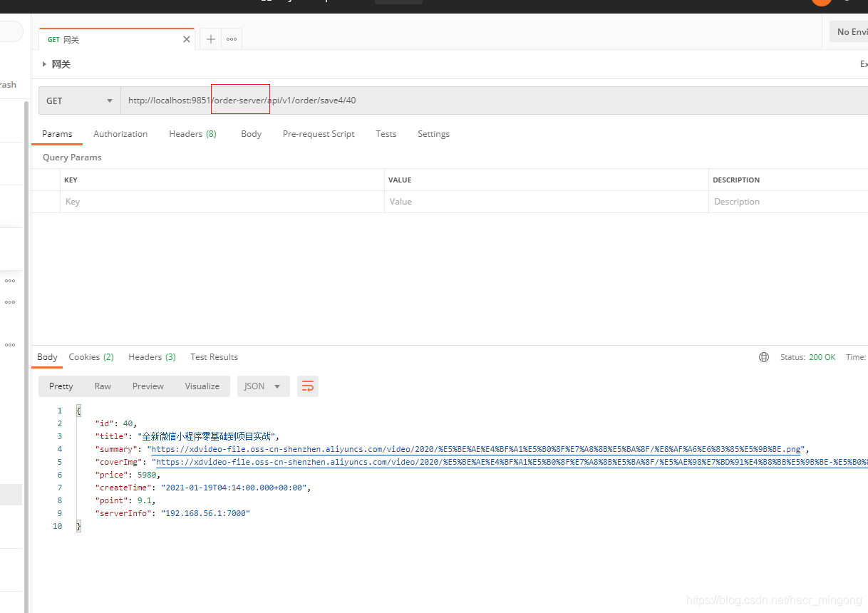
Task: Click the Key query param field
Action: pos(222,202)
